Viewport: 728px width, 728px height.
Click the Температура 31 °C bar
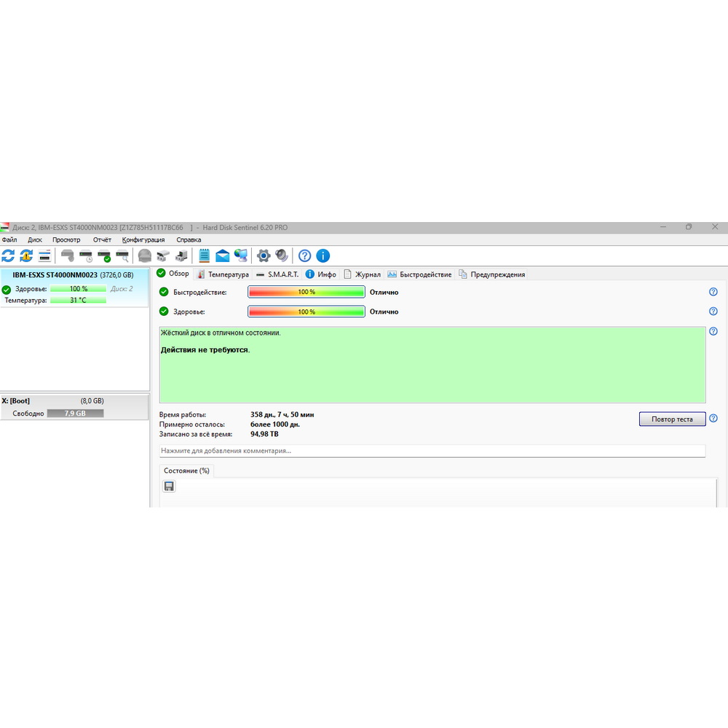point(79,301)
